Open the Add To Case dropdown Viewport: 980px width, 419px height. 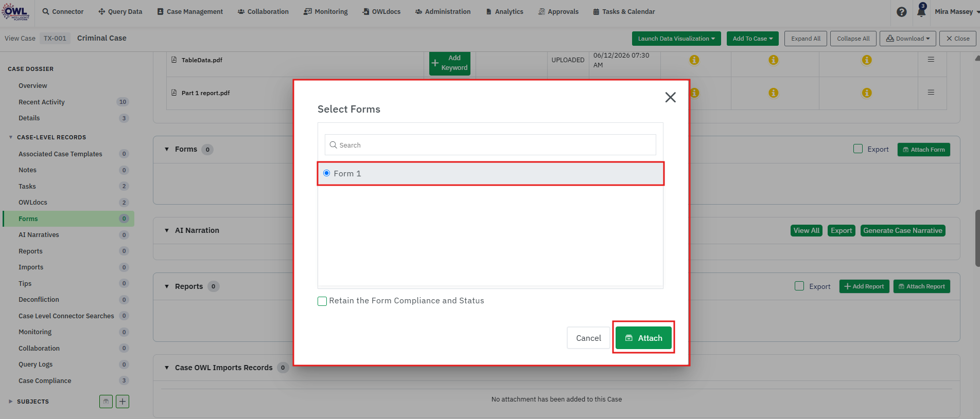(x=752, y=39)
